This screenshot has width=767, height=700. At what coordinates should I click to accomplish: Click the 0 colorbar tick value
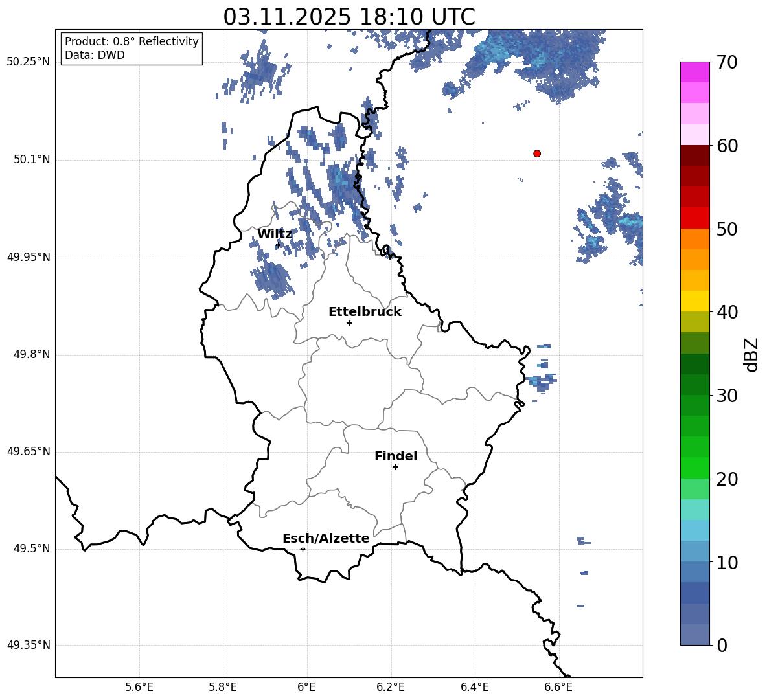click(722, 645)
